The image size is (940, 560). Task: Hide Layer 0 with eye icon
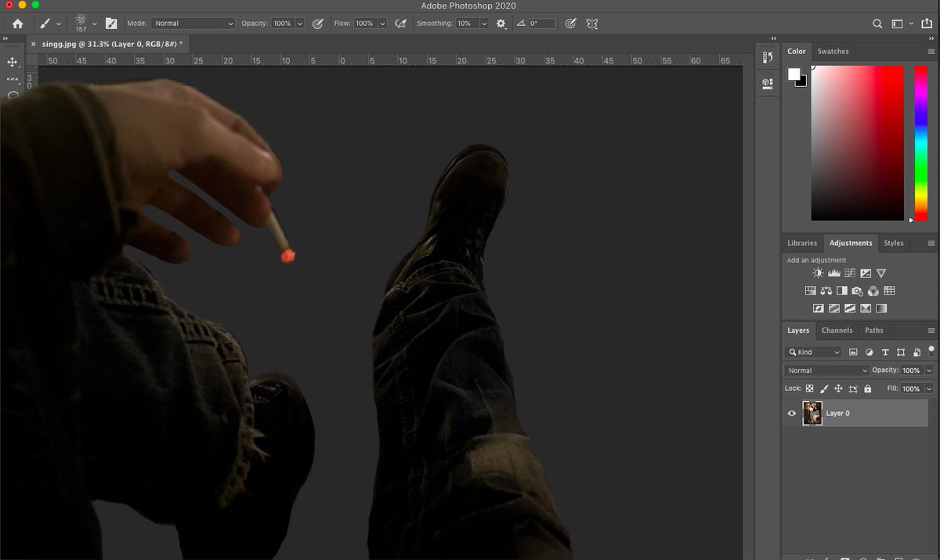click(x=792, y=413)
